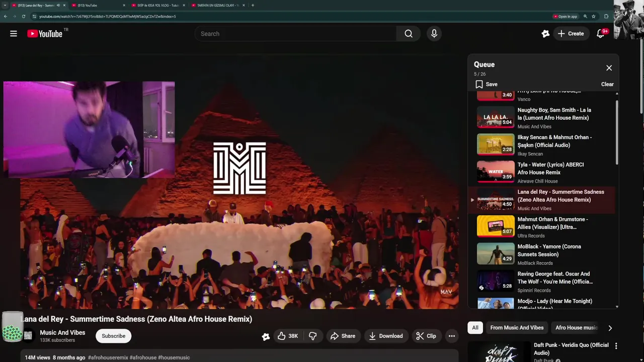Clear the queue
This screenshot has width=644, height=362.
click(x=607, y=84)
